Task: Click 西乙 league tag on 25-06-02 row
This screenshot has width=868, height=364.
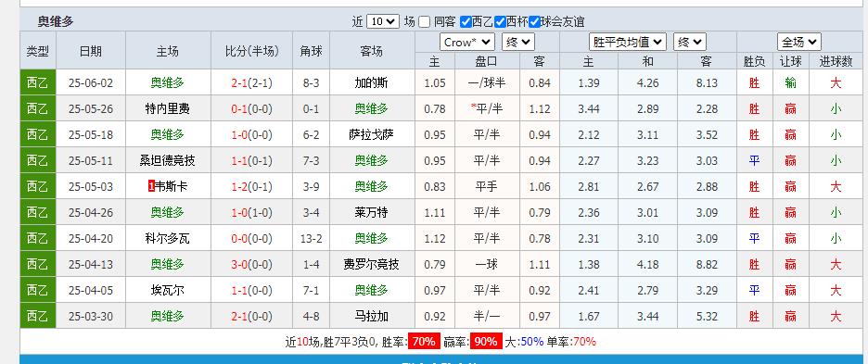Action: pyautogui.click(x=38, y=83)
